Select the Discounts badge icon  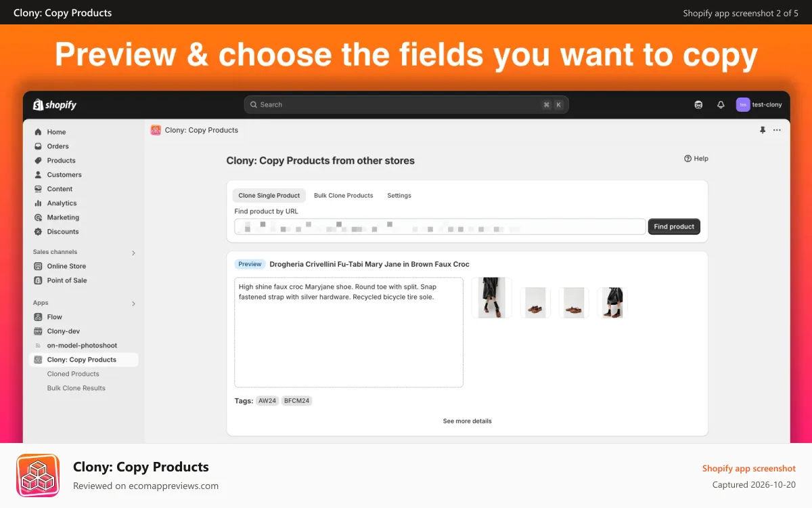(x=39, y=232)
